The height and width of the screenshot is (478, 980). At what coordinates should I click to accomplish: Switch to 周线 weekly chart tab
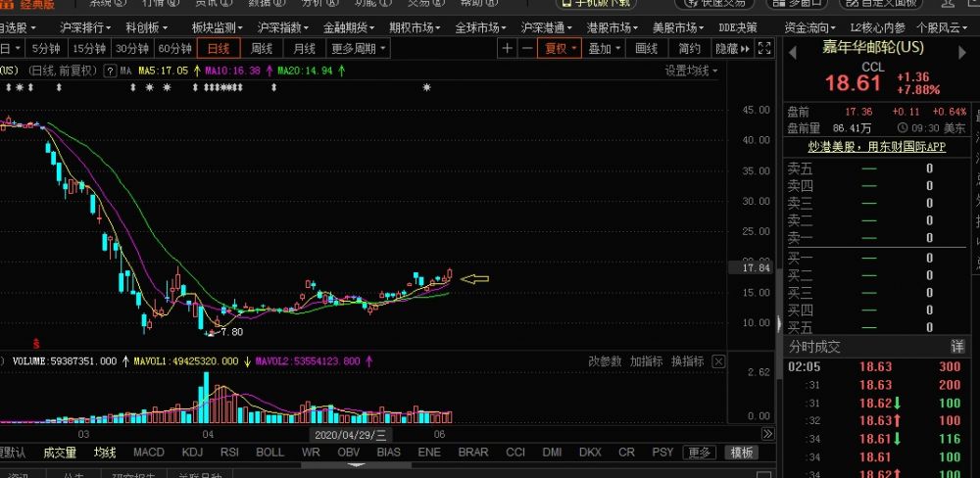coord(262,48)
